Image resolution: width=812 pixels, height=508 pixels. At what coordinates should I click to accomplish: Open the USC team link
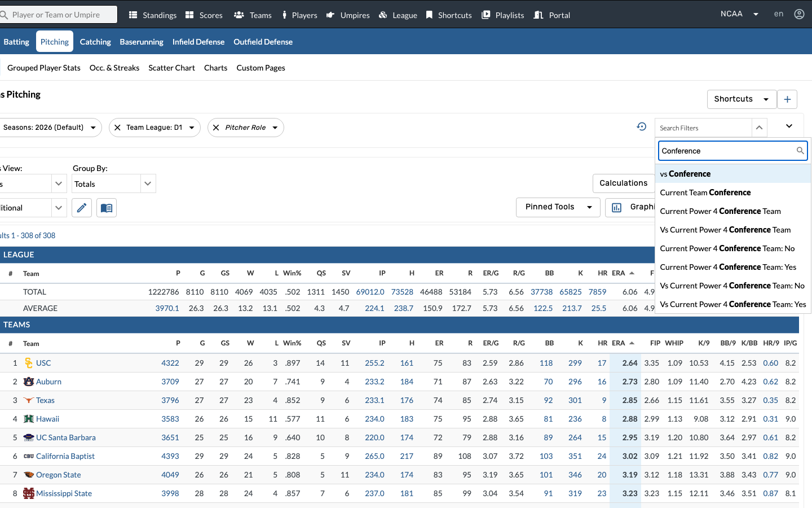[43, 363]
